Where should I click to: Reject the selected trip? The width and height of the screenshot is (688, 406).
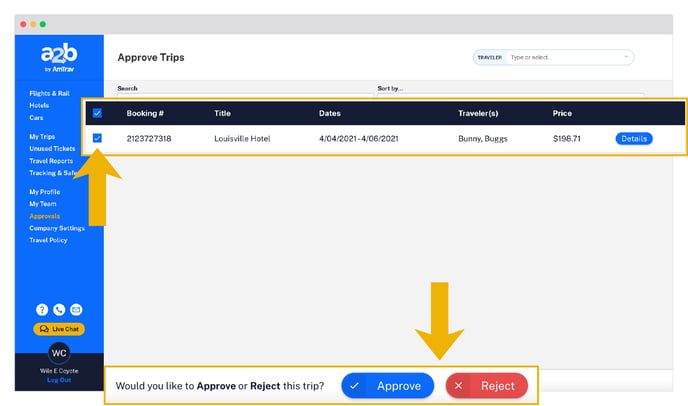(x=486, y=385)
